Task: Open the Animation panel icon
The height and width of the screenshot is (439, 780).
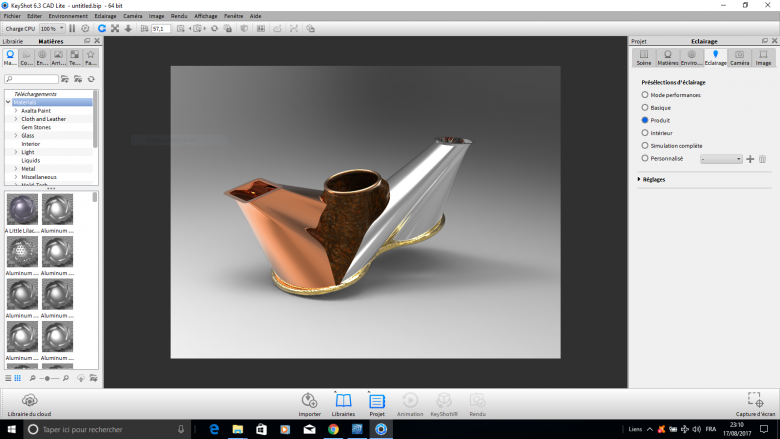Action: pos(410,402)
